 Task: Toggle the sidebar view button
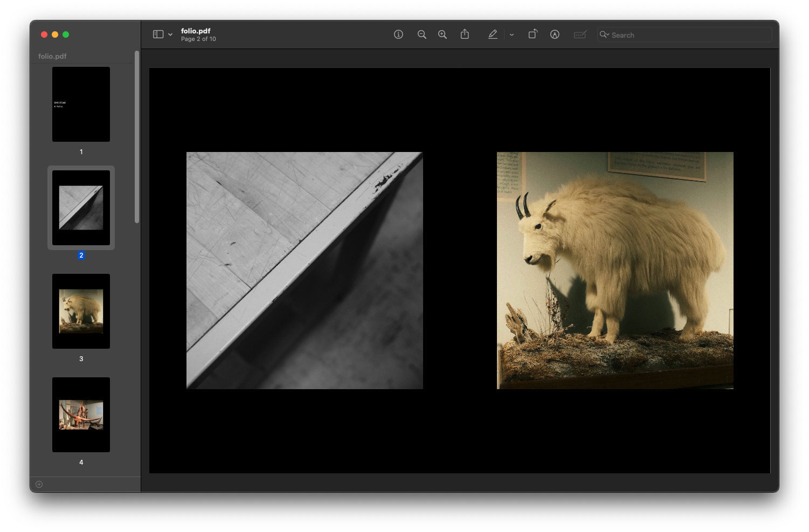click(158, 34)
